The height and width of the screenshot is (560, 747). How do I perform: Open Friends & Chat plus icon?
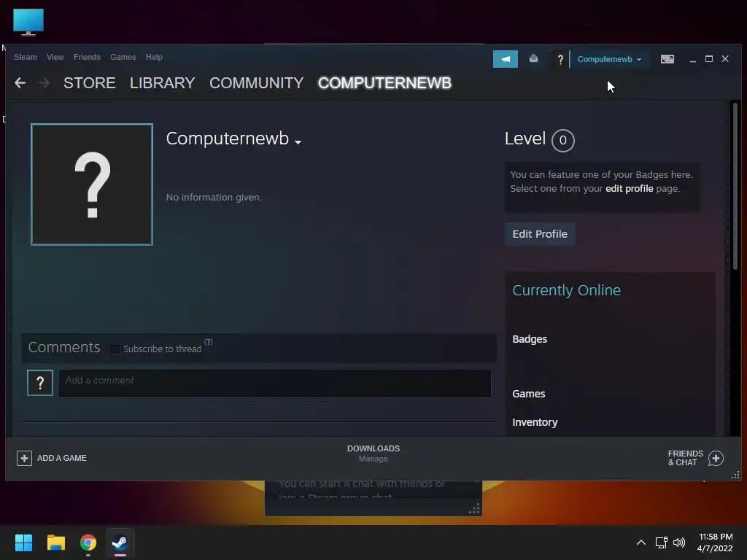(716, 458)
